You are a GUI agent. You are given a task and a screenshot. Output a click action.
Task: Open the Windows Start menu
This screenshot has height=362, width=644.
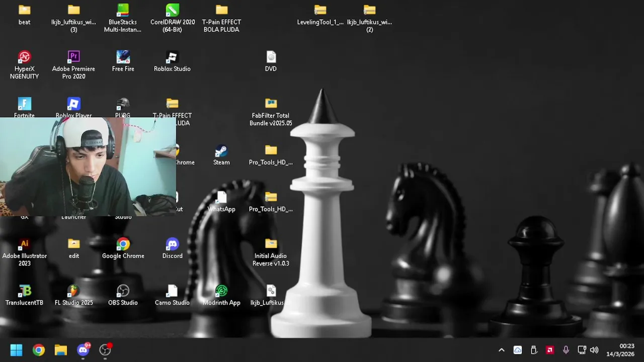tap(16, 350)
